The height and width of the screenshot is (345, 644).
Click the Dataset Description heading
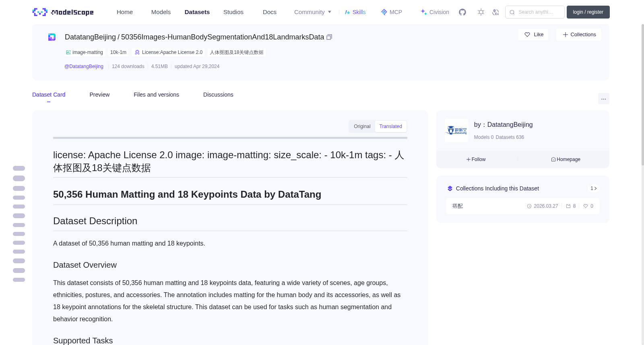click(x=95, y=221)
